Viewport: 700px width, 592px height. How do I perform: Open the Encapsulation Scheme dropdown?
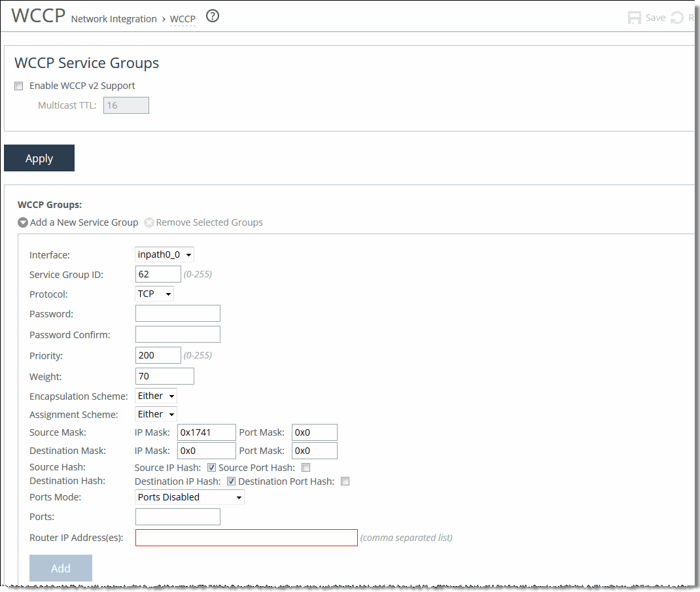pos(156,395)
